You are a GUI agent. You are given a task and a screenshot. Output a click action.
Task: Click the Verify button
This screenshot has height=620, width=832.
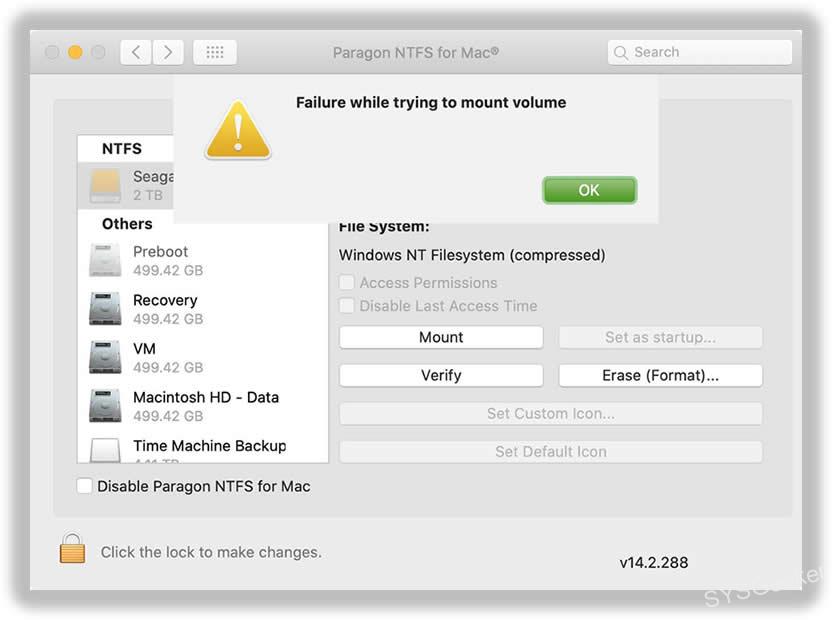pos(440,375)
